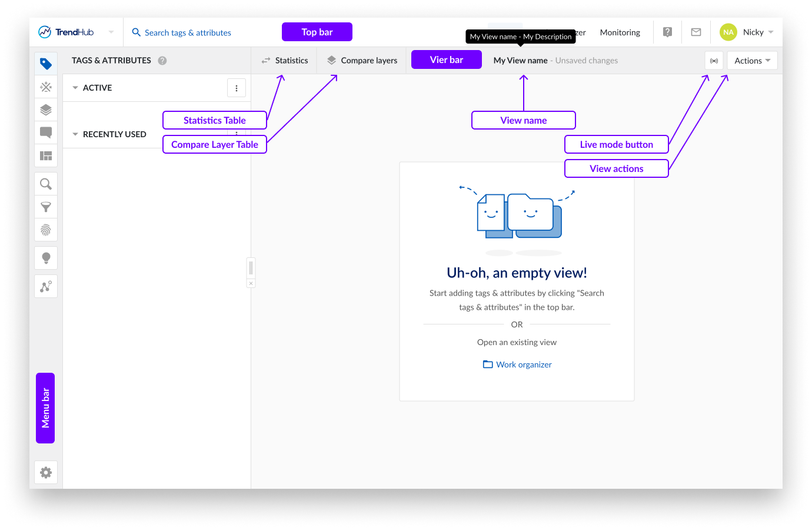Image resolution: width=812 pixels, height=530 pixels.
Task: Select the magnifier search icon in the sidebar
Action: click(46, 183)
